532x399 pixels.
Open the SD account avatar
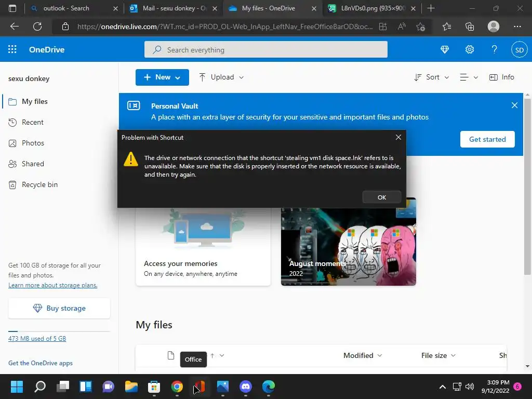coord(519,49)
